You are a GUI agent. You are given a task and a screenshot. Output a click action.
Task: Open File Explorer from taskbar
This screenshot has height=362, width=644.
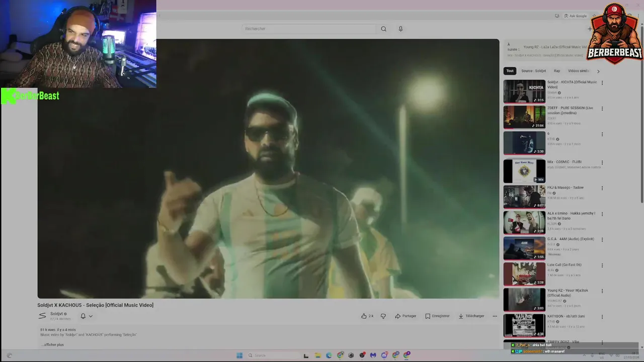[x=317, y=355]
